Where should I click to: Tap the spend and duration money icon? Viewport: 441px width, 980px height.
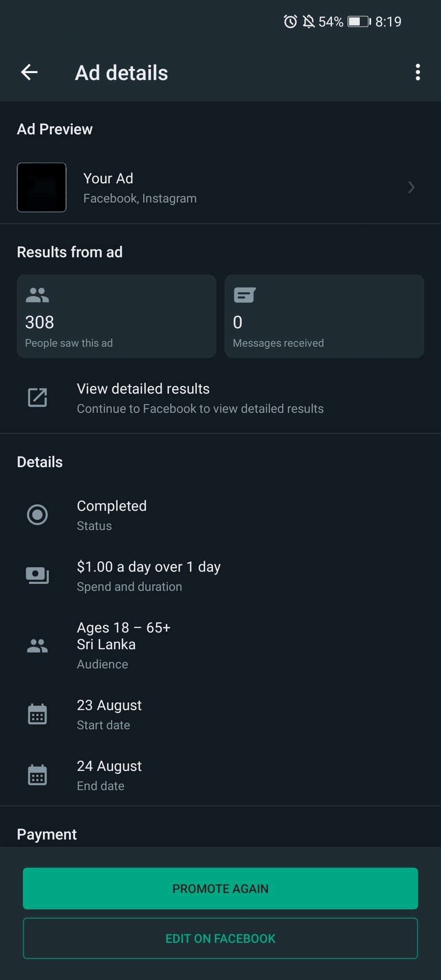tap(37, 576)
